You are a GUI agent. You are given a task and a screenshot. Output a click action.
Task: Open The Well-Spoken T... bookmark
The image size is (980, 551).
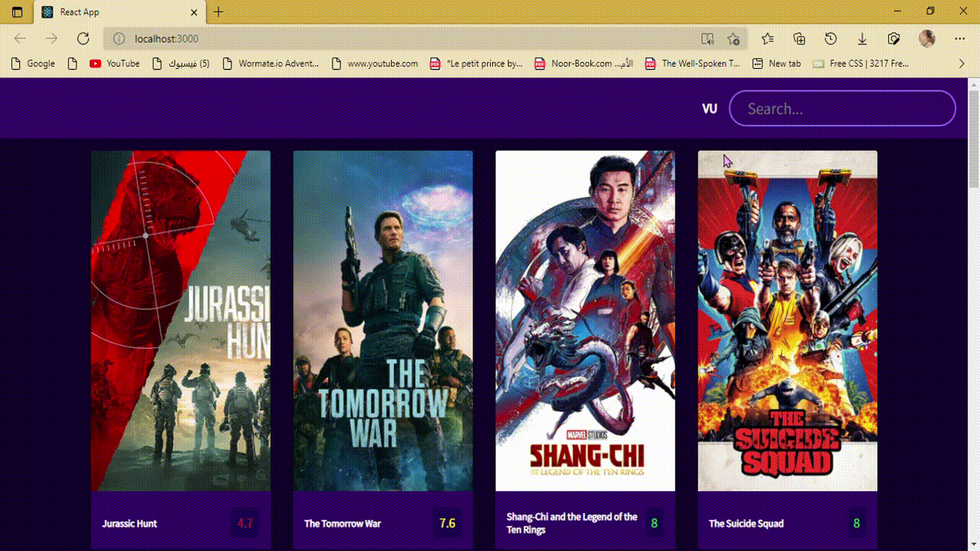[693, 64]
